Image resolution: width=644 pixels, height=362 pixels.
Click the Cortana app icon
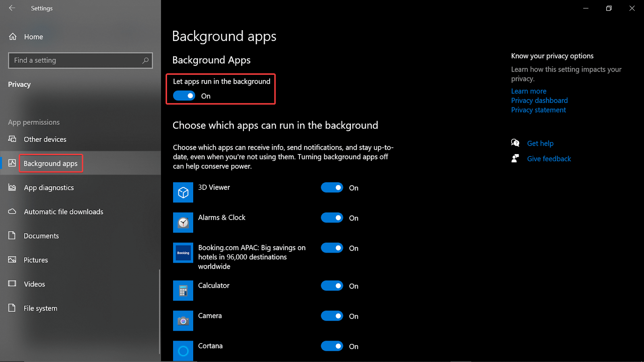(x=183, y=350)
